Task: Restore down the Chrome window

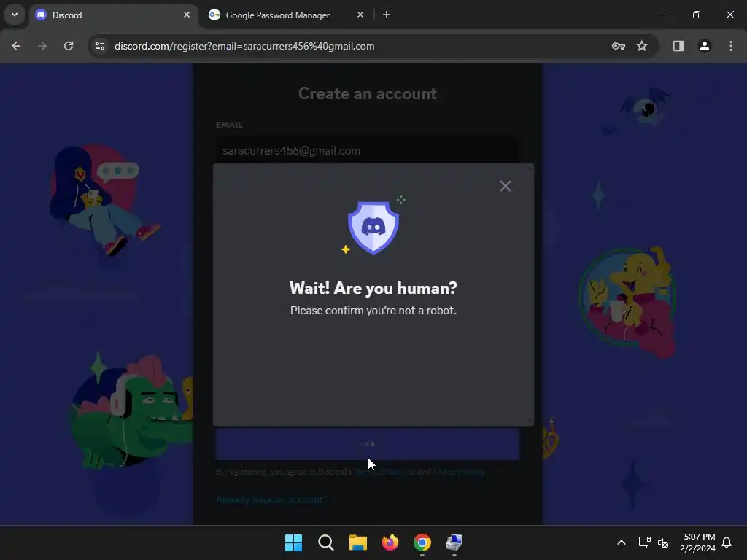Action: click(696, 15)
